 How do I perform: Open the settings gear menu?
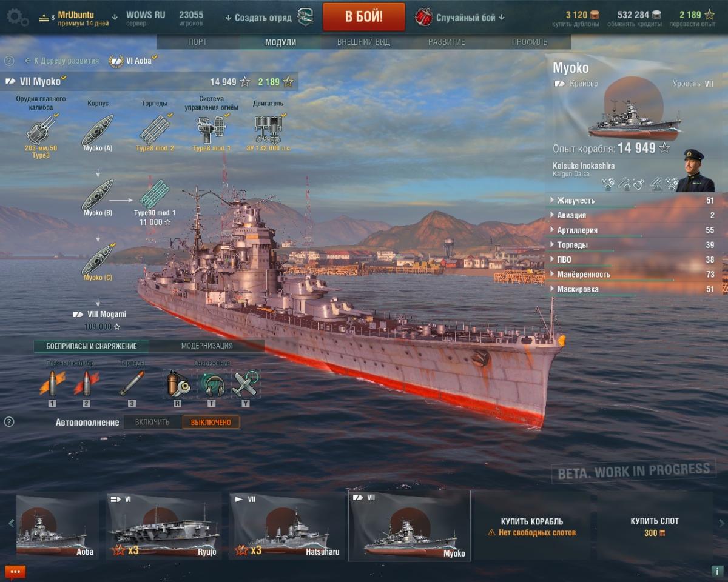(x=16, y=18)
